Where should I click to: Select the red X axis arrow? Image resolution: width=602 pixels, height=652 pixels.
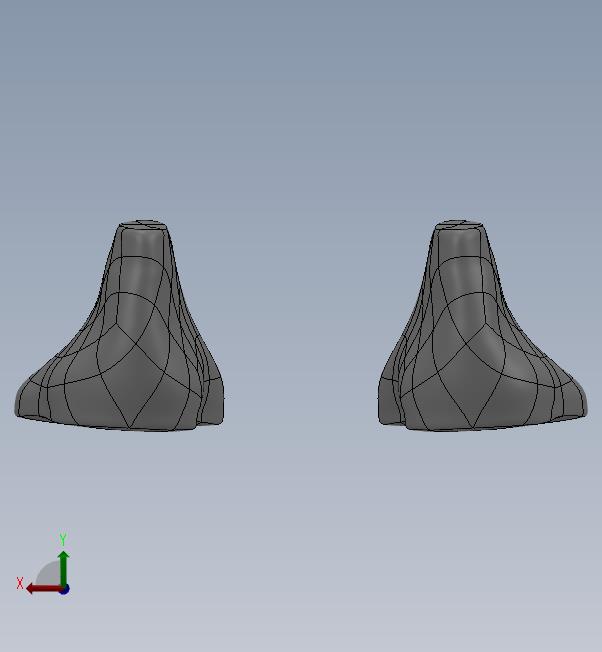tap(43, 588)
